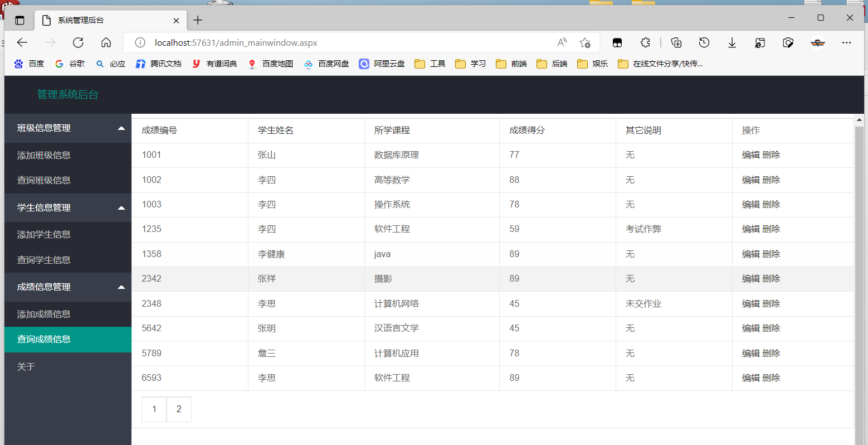Viewport: 868px width, 445px height.
Task: Open 娱乐 bookmark folder
Action: [593, 64]
